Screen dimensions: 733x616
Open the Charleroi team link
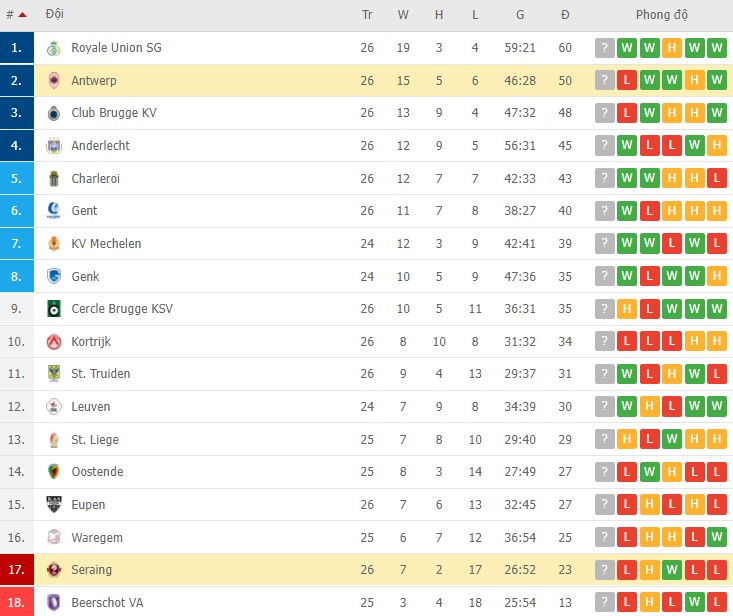pyautogui.click(x=96, y=179)
